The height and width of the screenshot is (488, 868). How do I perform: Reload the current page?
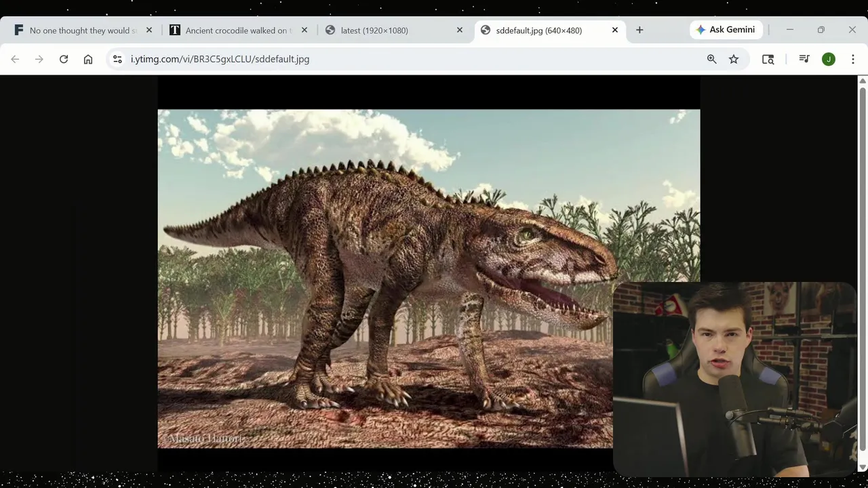click(x=64, y=59)
